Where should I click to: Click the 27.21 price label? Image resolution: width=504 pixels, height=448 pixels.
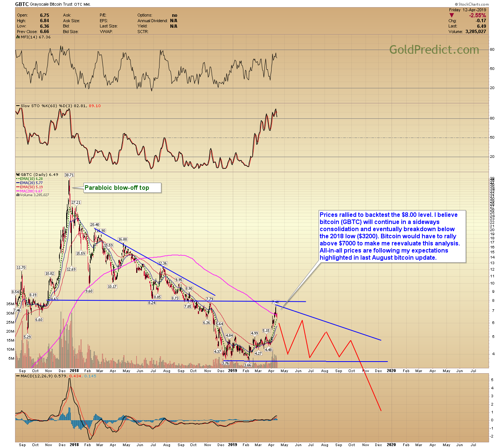pyautogui.click(x=76, y=203)
